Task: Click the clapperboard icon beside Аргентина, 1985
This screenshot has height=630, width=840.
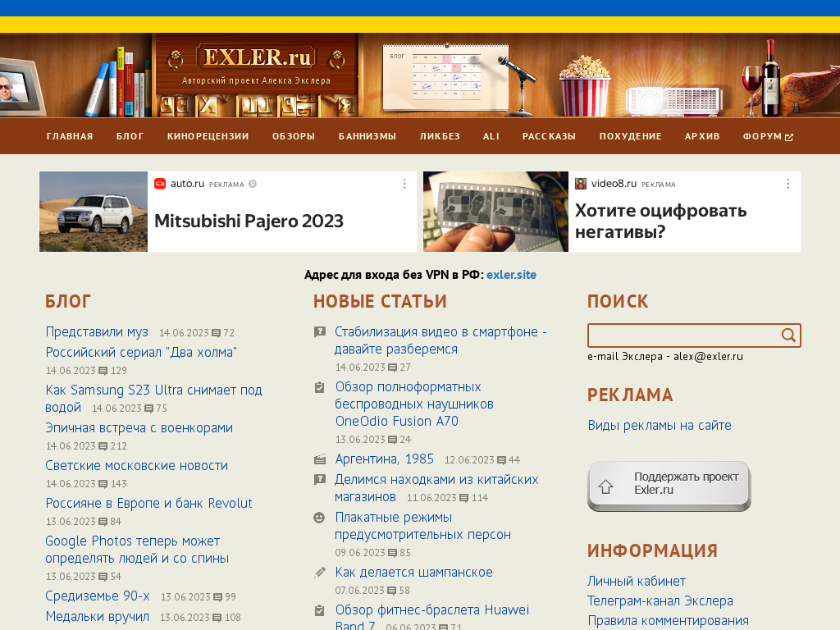Action: 320,459
